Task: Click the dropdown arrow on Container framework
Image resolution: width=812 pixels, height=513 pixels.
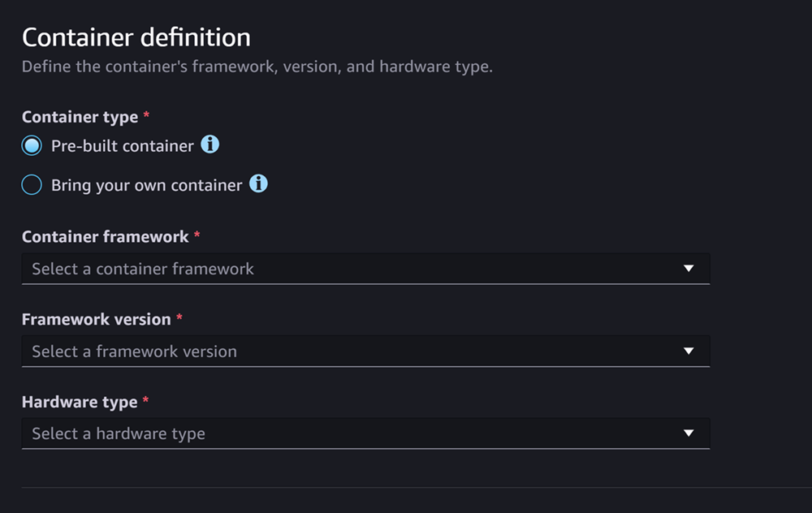Action: [690, 268]
